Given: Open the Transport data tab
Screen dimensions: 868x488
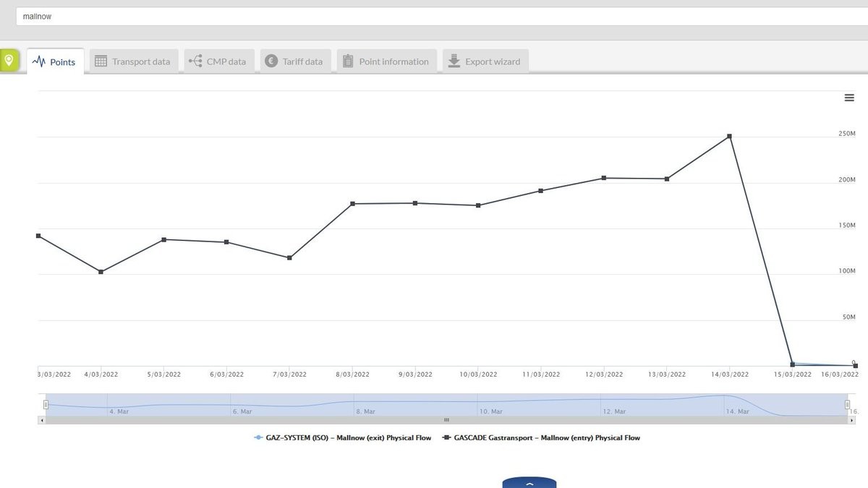Looking at the screenshot, I should tap(132, 61).
